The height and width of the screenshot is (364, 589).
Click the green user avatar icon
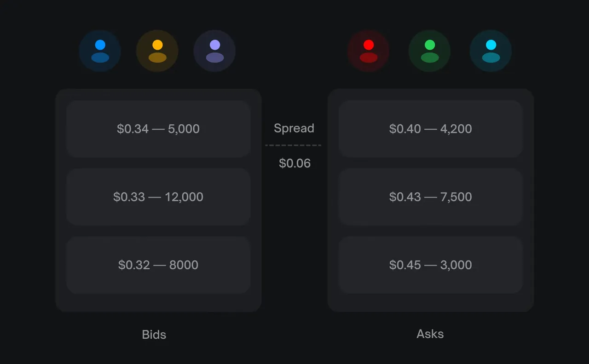click(429, 51)
